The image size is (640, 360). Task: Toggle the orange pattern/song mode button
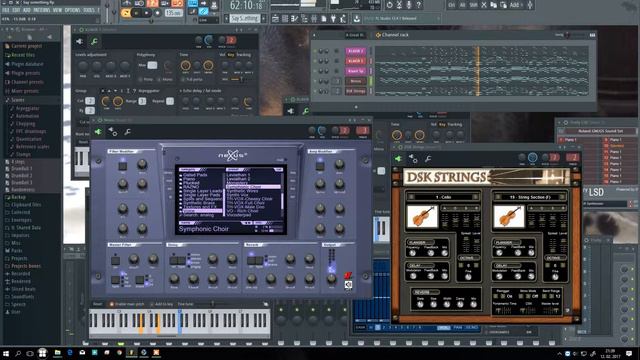coord(126,13)
